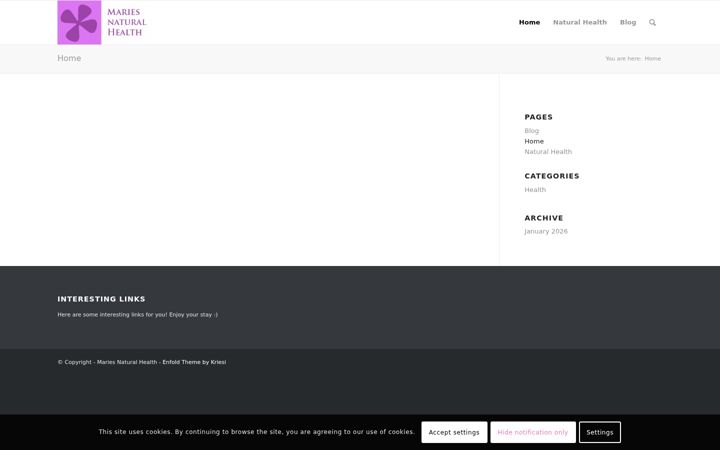The width and height of the screenshot is (720, 450).
Task: Click the Interesting Links footer heading
Action: pyautogui.click(x=101, y=299)
